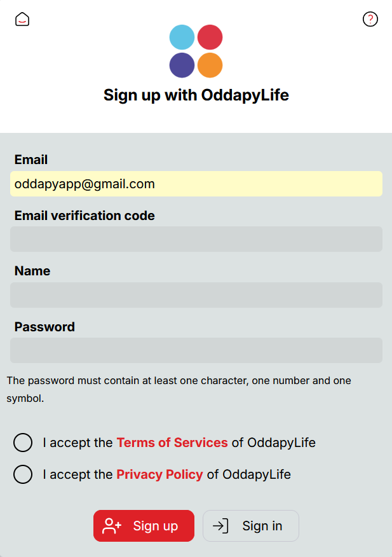Click the orange circle of the logo
Screen dimensions: 392x557
tap(210, 65)
